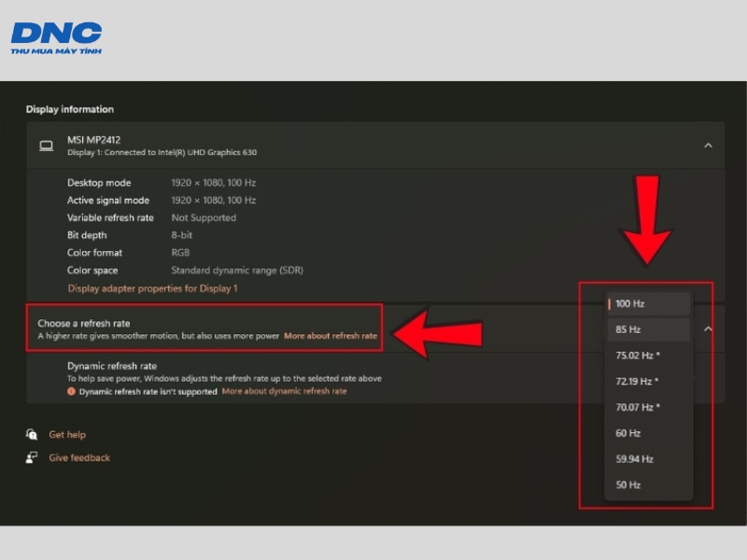The image size is (747, 560).
Task: Click the Display information heading
Action: [x=69, y=109]
